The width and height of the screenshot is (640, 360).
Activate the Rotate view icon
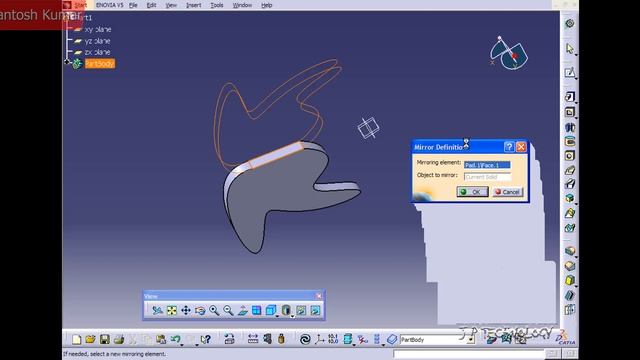200,311
